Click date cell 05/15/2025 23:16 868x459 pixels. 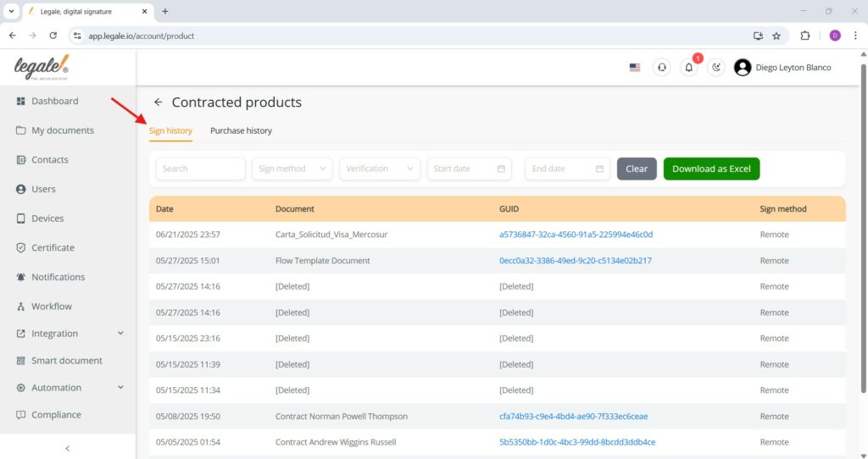pyautogui.click(x=187, y=339)
